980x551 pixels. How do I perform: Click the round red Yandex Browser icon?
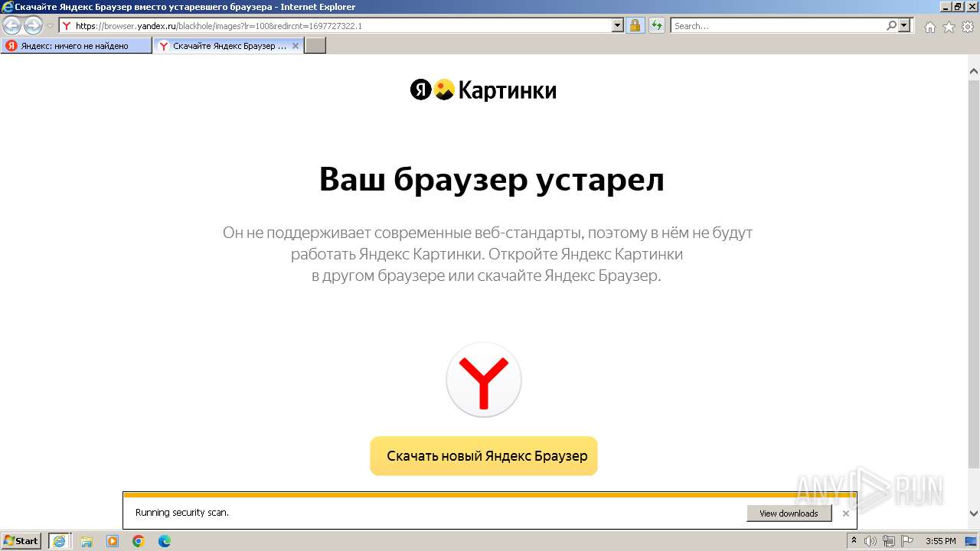pyautogui.click(x=484, y=380)
